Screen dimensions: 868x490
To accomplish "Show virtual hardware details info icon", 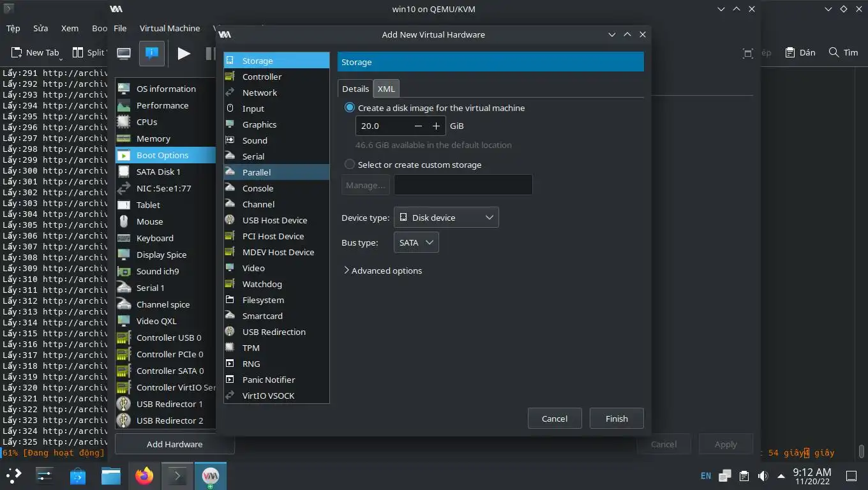I will (x=152, y=54).
